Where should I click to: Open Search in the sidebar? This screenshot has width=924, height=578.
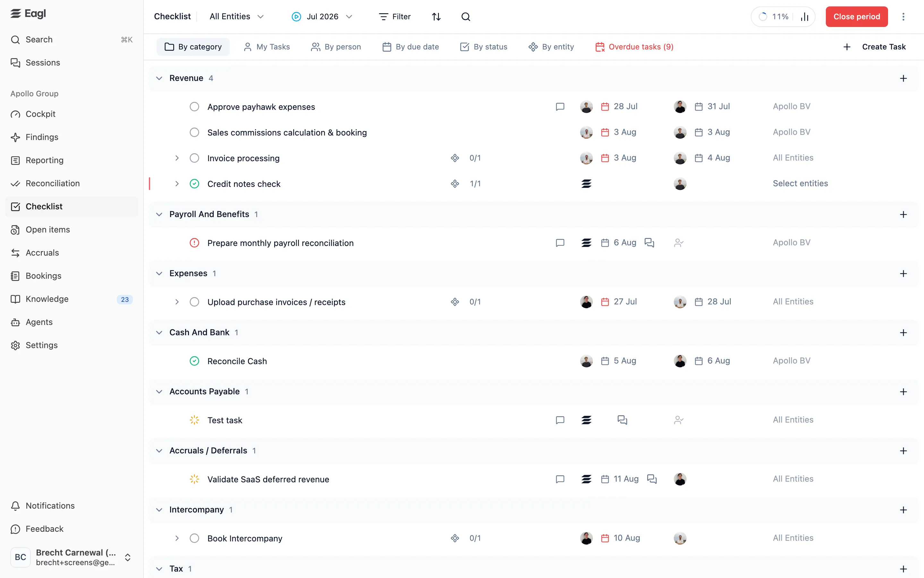pyautogui.click(x=72, y=40)
